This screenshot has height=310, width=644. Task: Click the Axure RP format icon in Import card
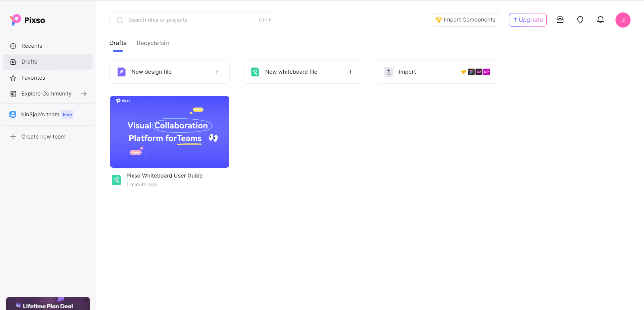coord(487,72)
